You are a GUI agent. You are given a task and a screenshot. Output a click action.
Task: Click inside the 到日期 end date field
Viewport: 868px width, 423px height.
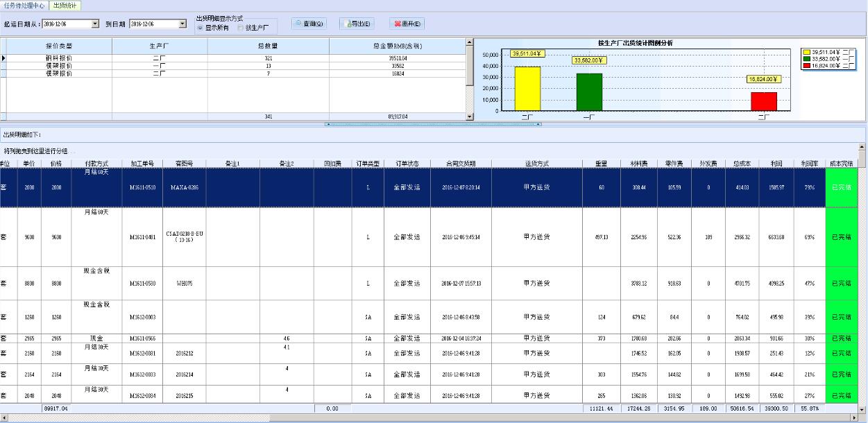153,24
